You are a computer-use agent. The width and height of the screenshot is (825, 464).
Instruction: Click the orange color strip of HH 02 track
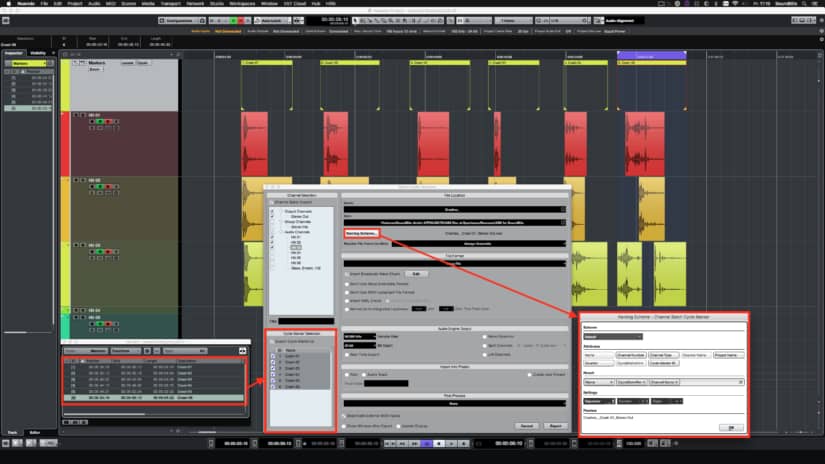coord(65,209)
